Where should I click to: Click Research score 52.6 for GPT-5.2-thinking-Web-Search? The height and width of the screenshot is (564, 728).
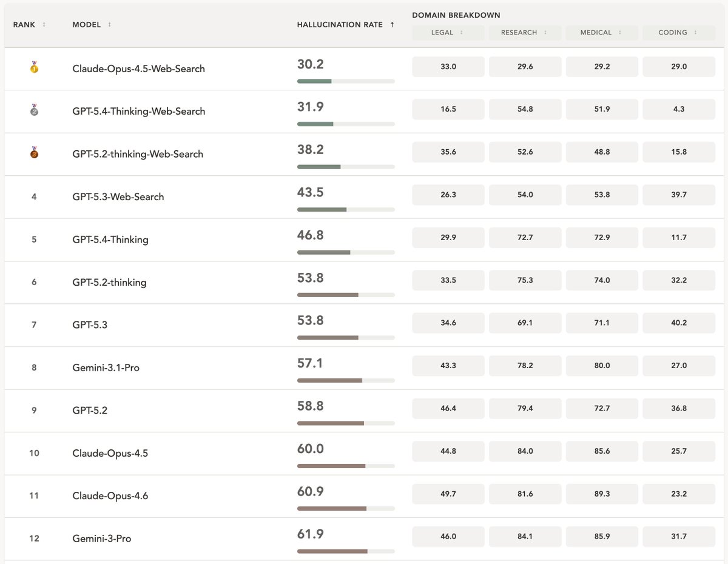click(525, 152)
